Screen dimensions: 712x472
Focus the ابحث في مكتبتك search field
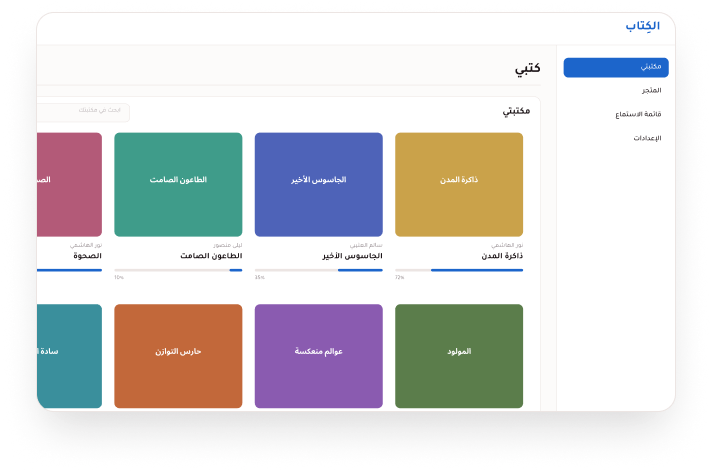click(83, 112)
